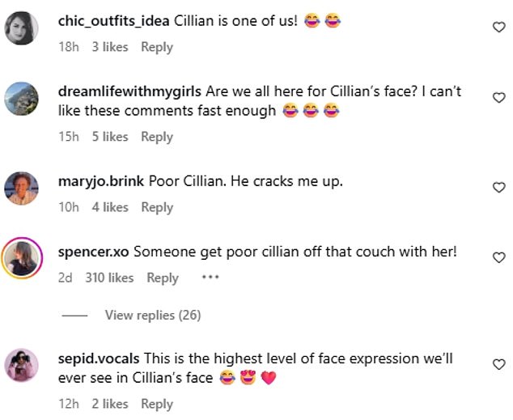This screenshot has height=420, width=513.
Task: Expand View replies (26)
Action: (x=152, y=315)
